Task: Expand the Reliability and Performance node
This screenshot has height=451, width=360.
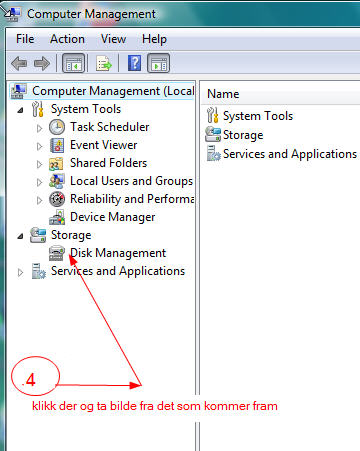Action: coord(39,200)
